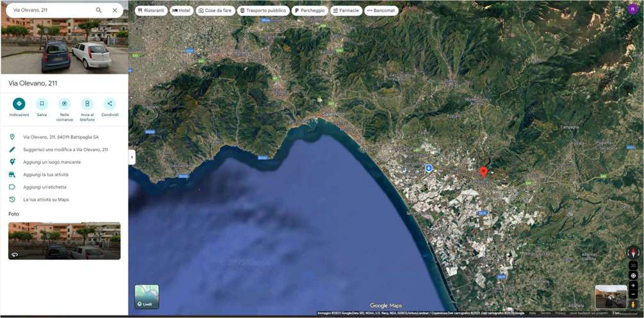Zoom in with the plus button

click(x=633, y=286)
